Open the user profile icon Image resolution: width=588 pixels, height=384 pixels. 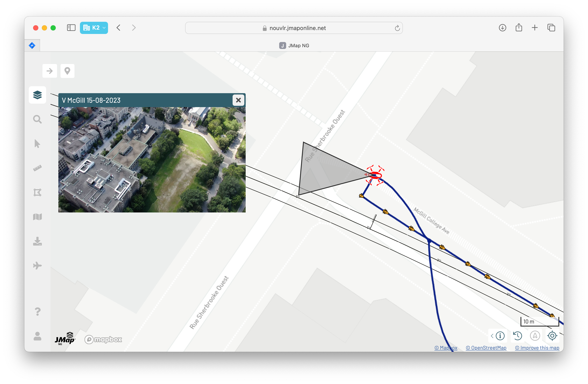[37, 336]
